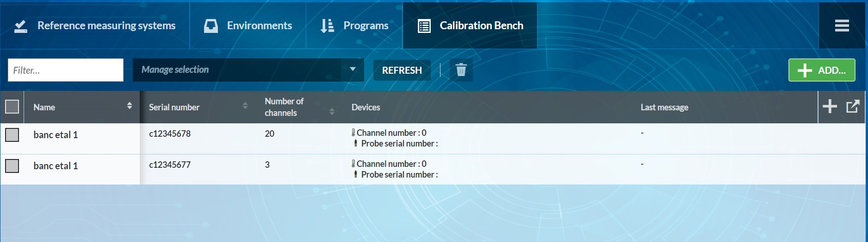Click the ADD... button
Image resolution: width=868 pixels, height=242 pixels.
(822, 70)
